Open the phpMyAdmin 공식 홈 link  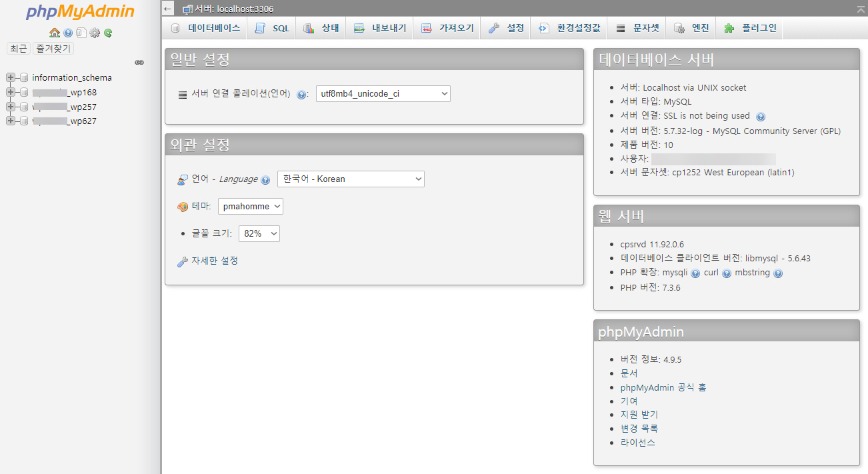point(663,387)
